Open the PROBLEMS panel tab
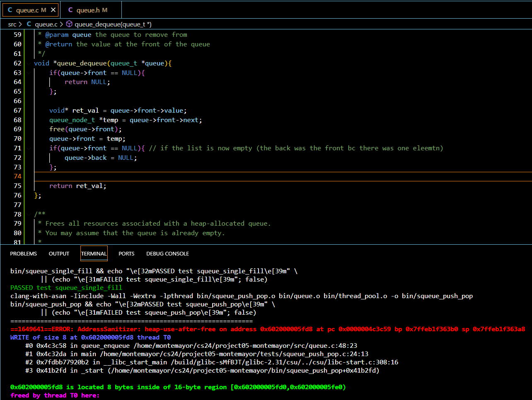 [24, 254]
